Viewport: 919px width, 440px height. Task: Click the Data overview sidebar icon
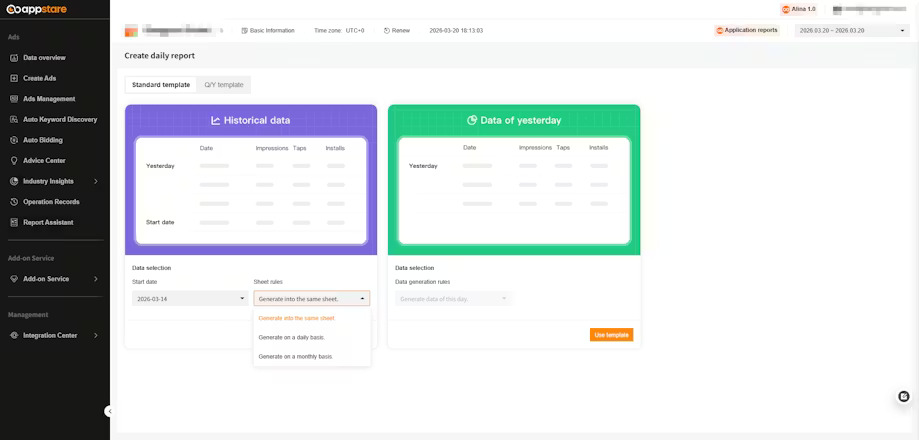tap(14, 58)
